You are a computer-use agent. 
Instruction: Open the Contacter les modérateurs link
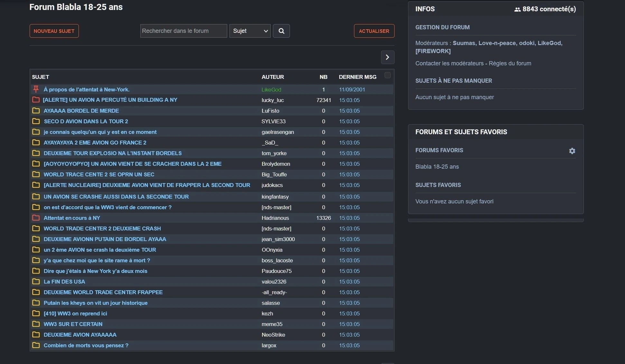(x=449, y=63)
